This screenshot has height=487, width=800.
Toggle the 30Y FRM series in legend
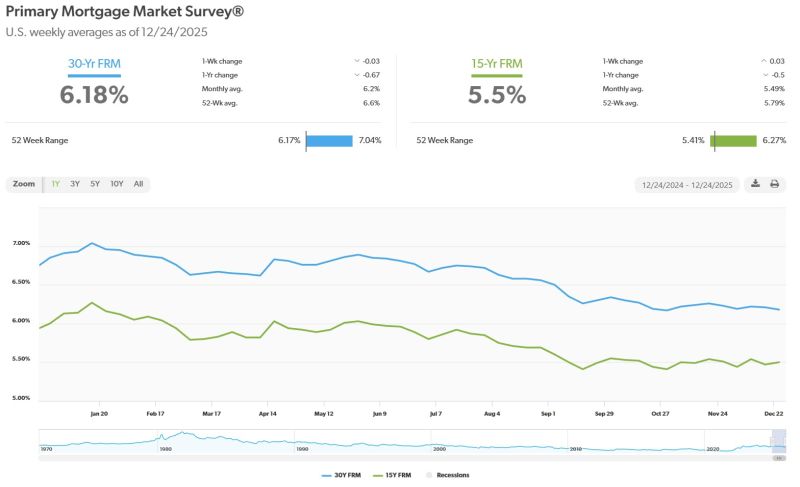pos(338,475)
